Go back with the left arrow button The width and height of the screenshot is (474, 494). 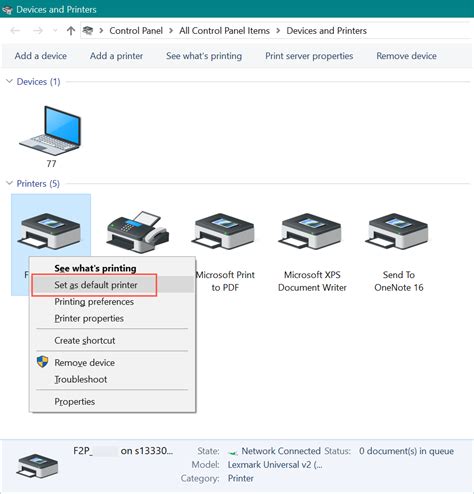click(x=15, y=31)
